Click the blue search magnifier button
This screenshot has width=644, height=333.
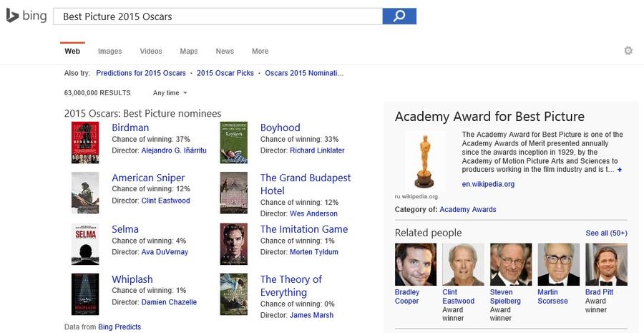[399, 16]
